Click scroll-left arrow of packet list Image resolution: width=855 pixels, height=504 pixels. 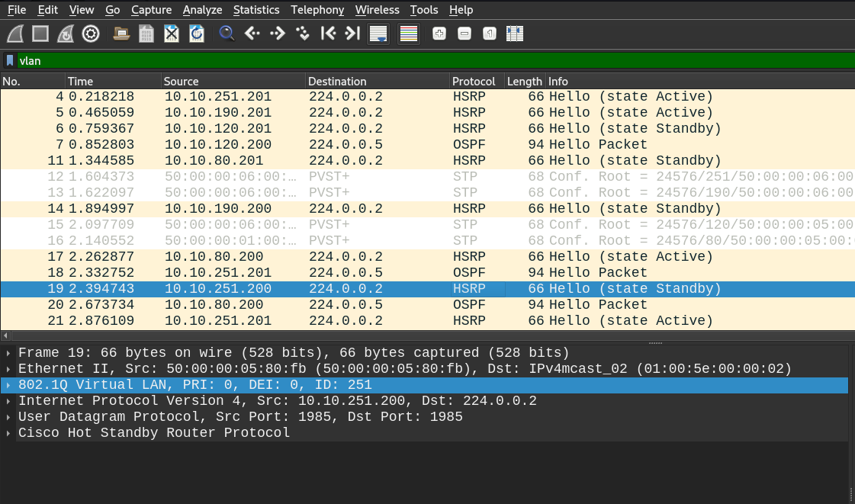tap(5, 335)
